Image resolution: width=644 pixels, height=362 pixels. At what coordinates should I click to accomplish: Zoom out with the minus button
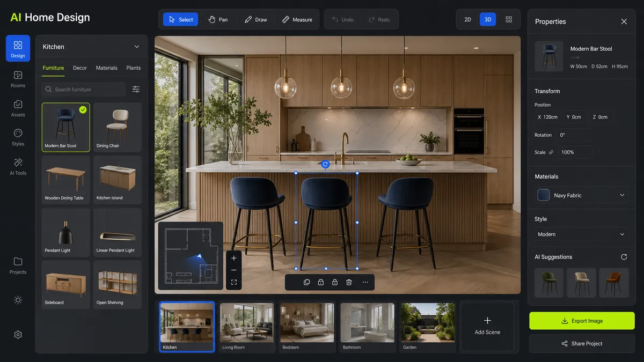(x=234, y=270)
